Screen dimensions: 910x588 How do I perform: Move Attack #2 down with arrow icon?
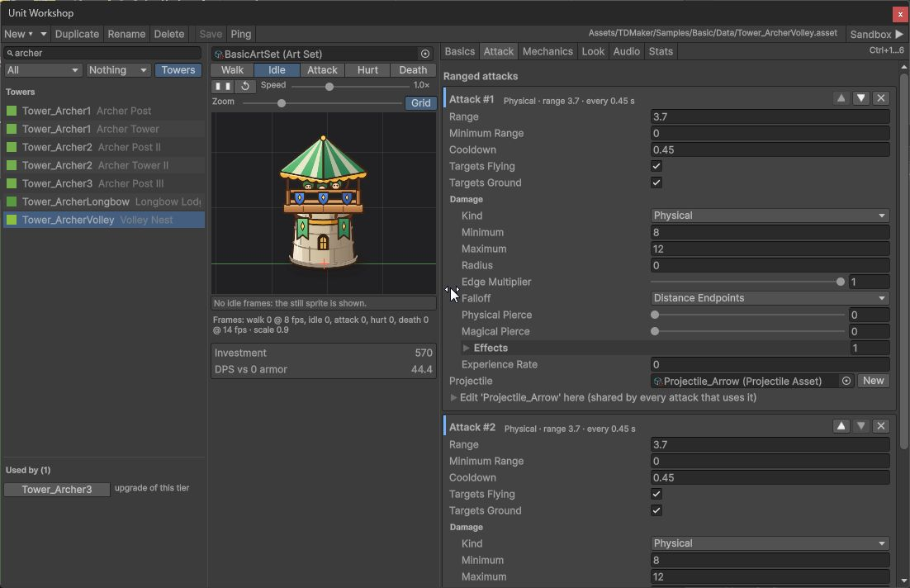[x=861, y=426]
